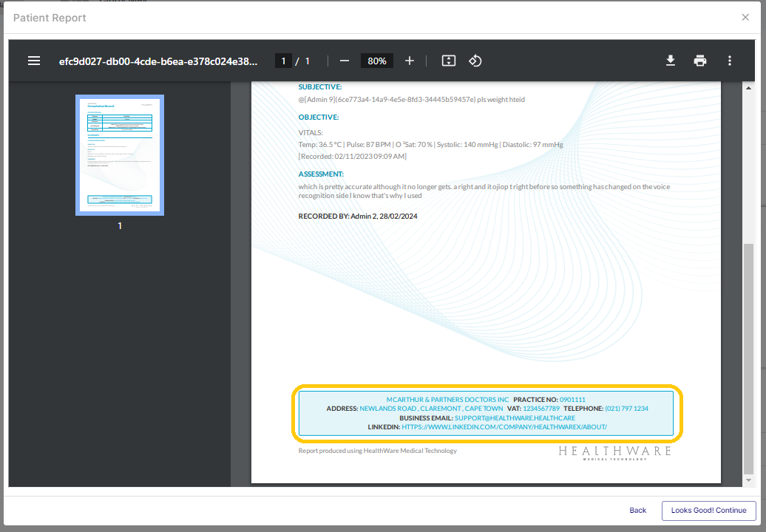The height and width of the screenshot is (532, 766).
Task: Rotate the document counterclockwise
Action: coord(475,61)
